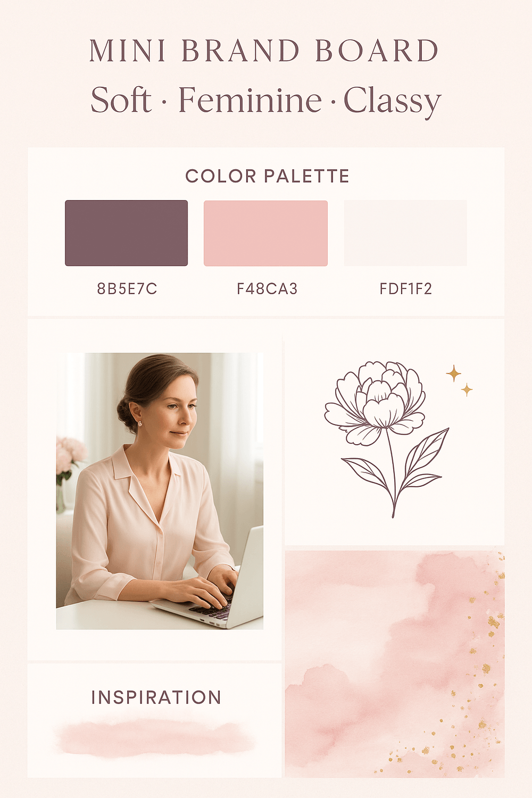Click the Soft Feminine Classy subtitle
The height and width of the screenshot is (798, 532).
pyautogui.click(x=266, y=101)
